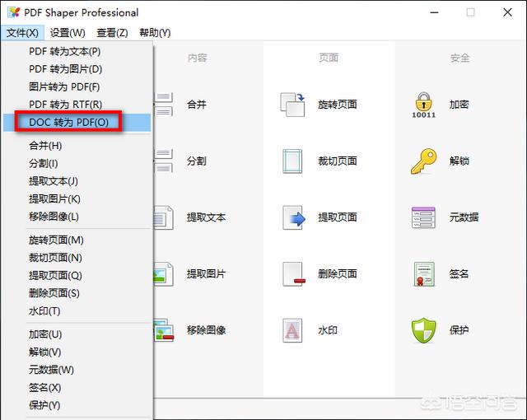Select 解锁(V) menu entry
Viewport: 527px width, 420px height.
pos(77,352)
